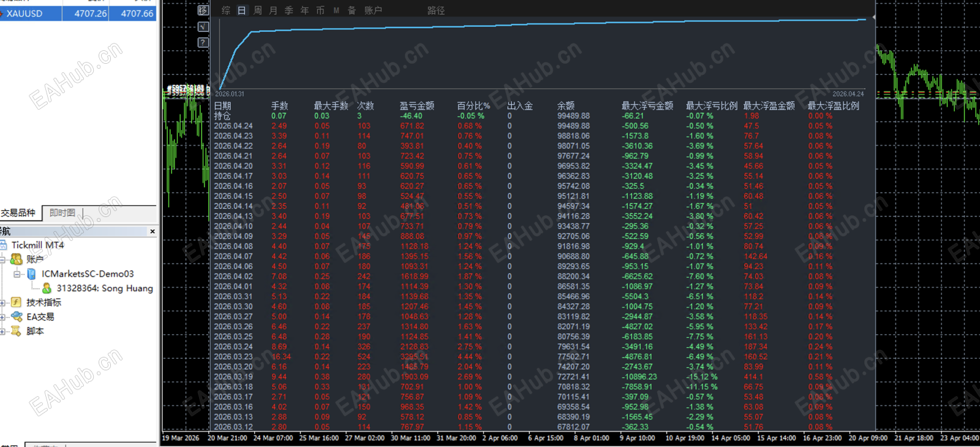The width and height of the screenshot is (980, 447).
Task: Select account 31328364: Song Huang
Action: [105, 288]
